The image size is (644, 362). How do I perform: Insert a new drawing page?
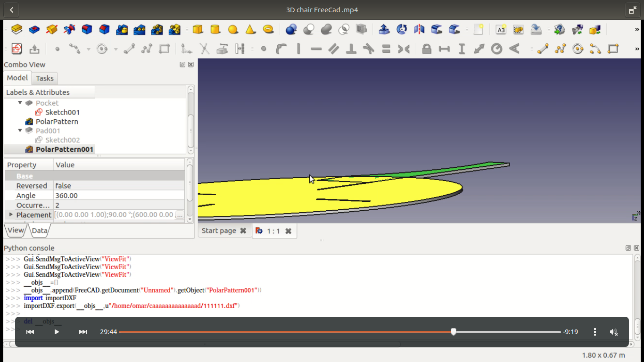coord(478,30)
